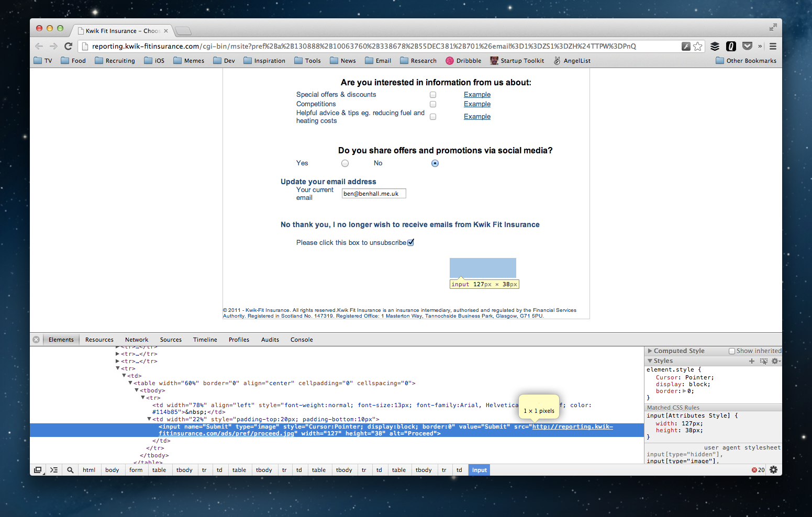The width and height of the screenshot is (812, 517).
Task: Open the Example link for Special offers
Action: pos(477,95)
